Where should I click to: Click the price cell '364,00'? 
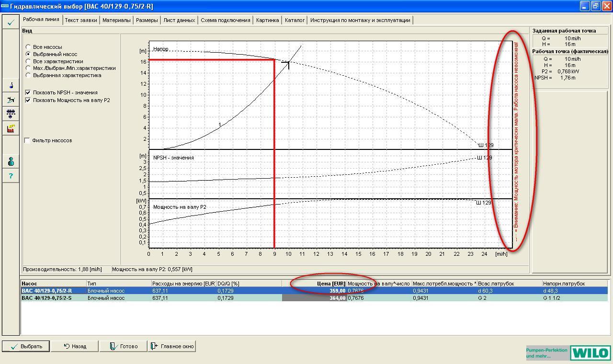coord(314,298)
